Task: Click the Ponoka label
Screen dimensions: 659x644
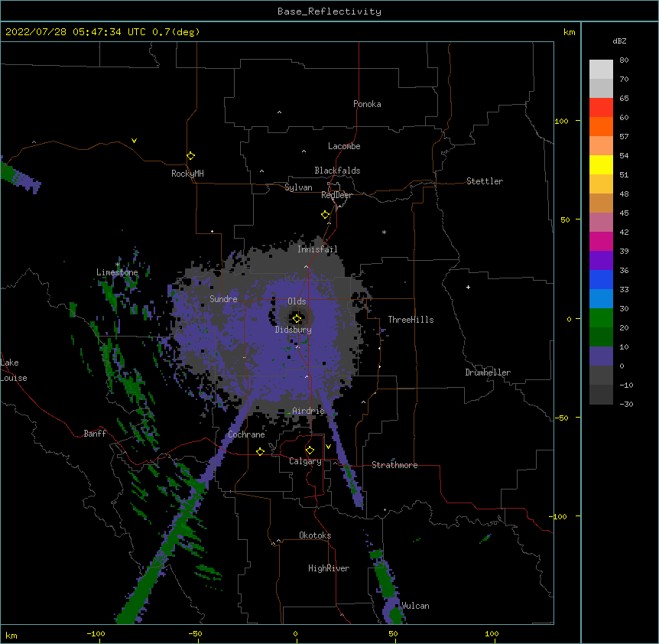Action: (367, 104)
